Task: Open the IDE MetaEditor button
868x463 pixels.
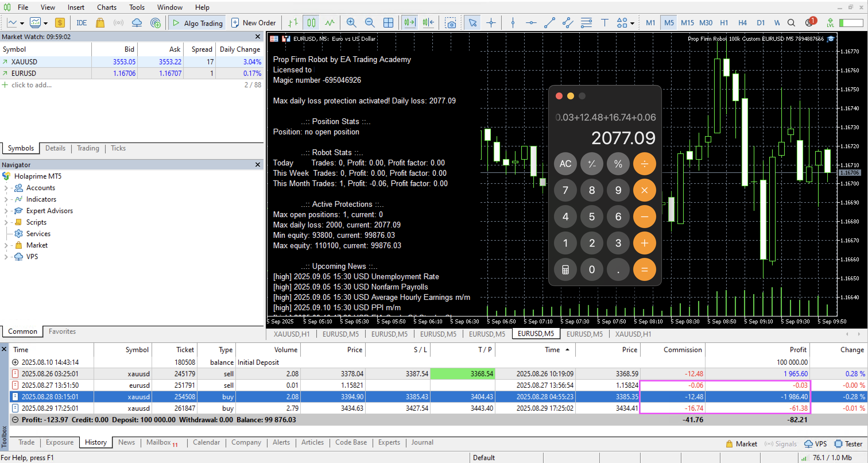Action: (x=81, y=23)
